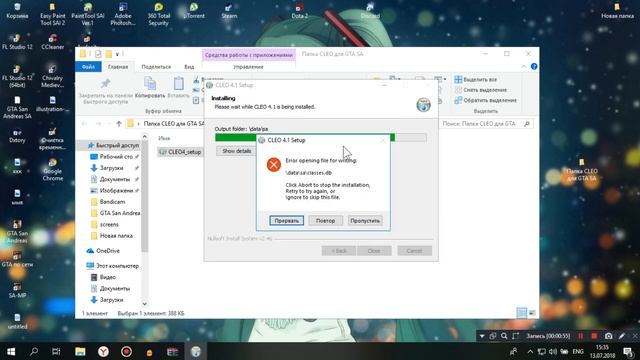Select the Dxtory desktop icon
This screenshot has height=360, width=640.
(17, 136)
